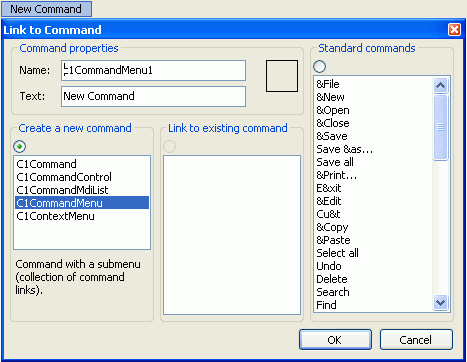Select the Link to existing command radio button
Screen dimensions: 467x362
tap(169, 146)
